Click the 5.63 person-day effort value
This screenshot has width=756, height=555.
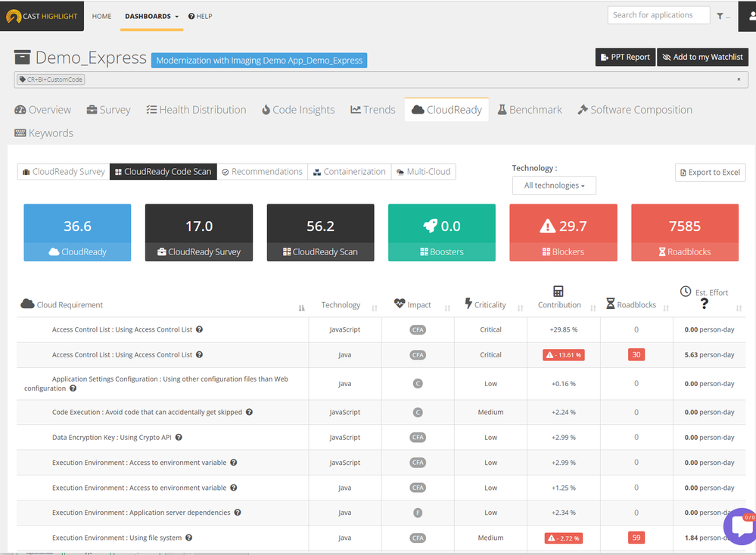709,354
